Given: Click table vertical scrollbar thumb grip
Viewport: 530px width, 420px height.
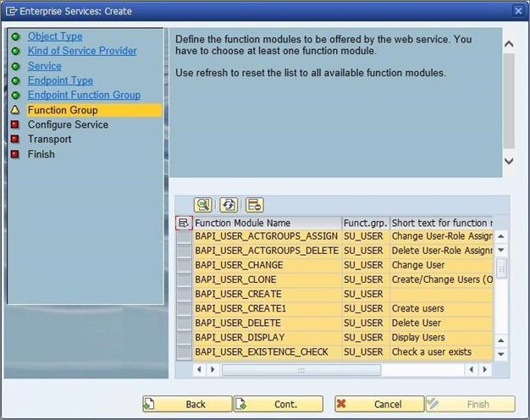Looking at the screenshot, I should point(501,268).
